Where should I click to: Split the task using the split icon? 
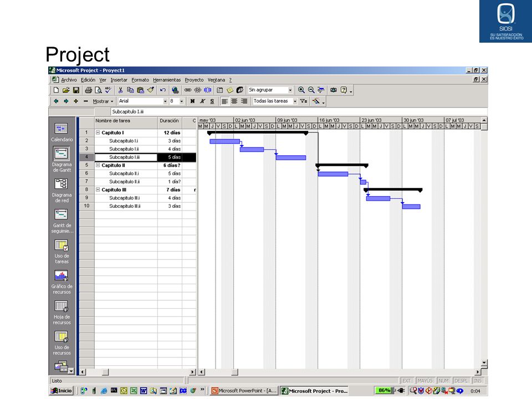[207, 90]
